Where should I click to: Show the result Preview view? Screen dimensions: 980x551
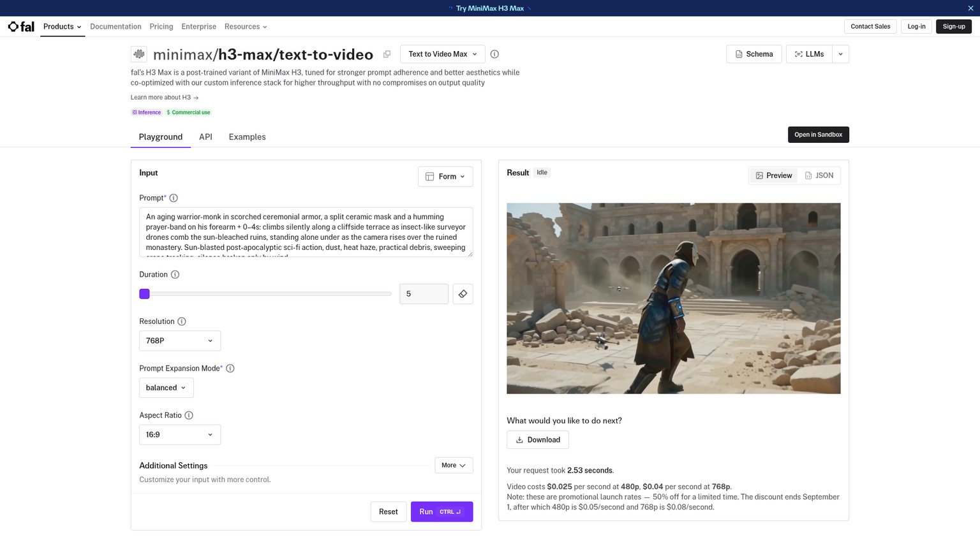point(774,176)
